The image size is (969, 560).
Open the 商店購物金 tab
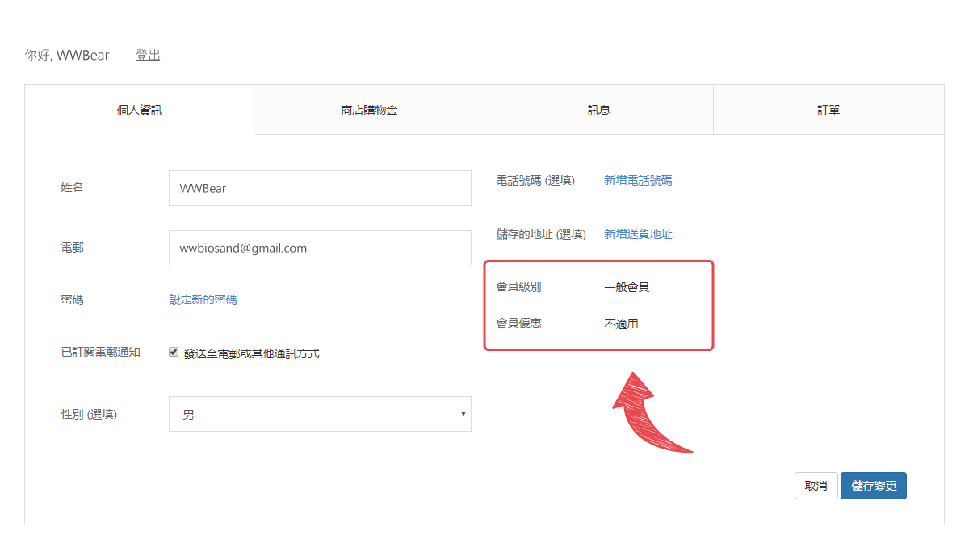(x=369, y=110)
